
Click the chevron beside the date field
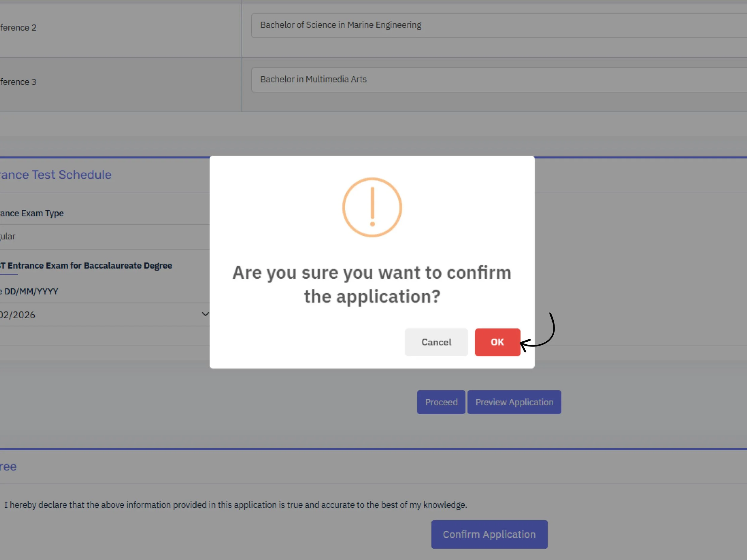pos(205,314)
